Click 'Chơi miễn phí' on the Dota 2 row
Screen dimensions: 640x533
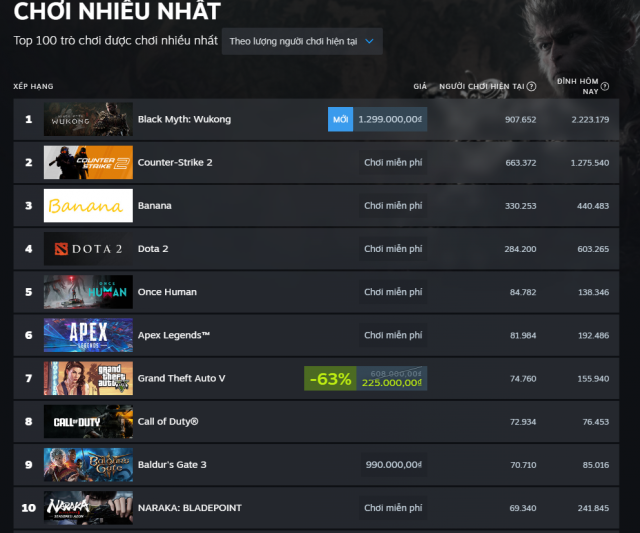pos(393,249)
